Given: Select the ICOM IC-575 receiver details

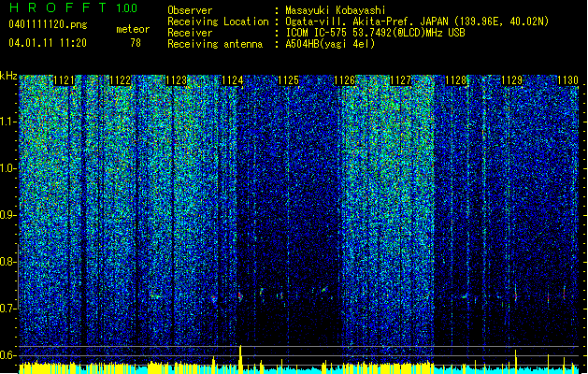Looking at the screenshot, I should pyautogui.click(x=375, y=33).
